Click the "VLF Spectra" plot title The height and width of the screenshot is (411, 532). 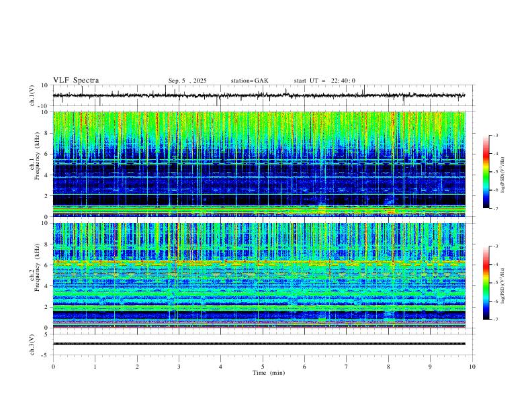(x=76, y=81)
